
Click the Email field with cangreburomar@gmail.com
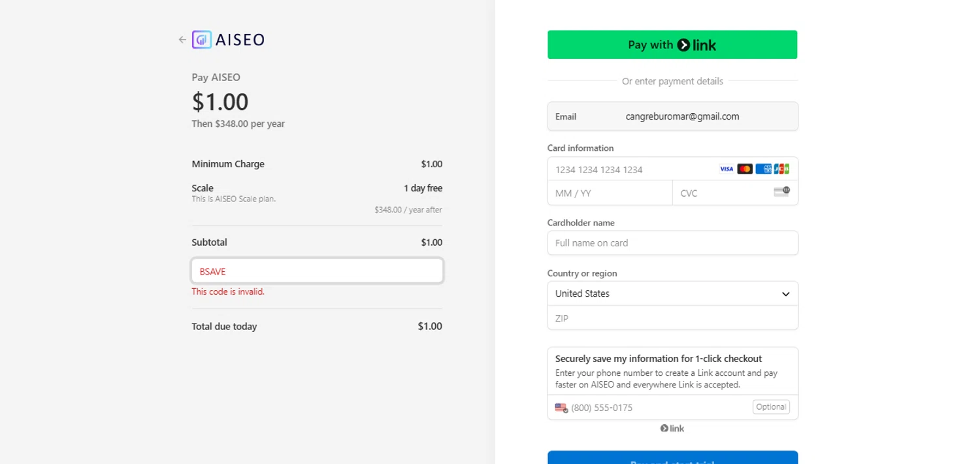click(x=672, y=116)
